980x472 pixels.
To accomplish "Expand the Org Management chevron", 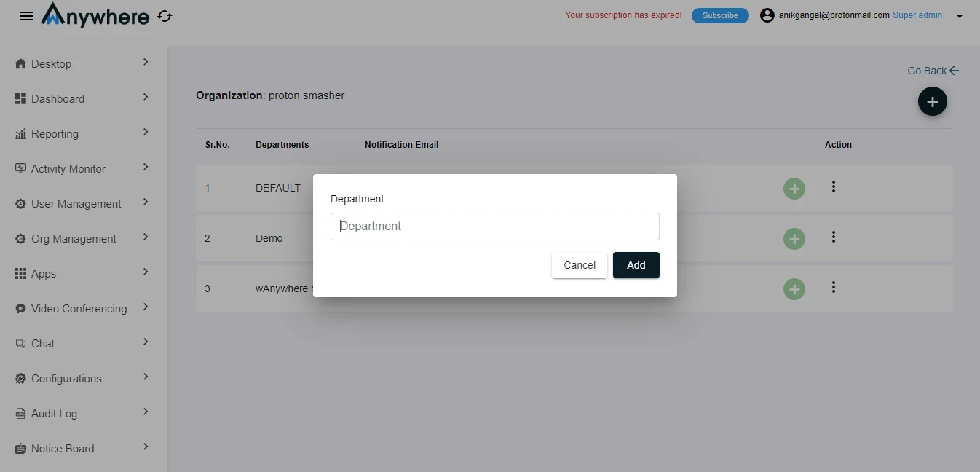I will pyautogui.click(x=146, y=237).
